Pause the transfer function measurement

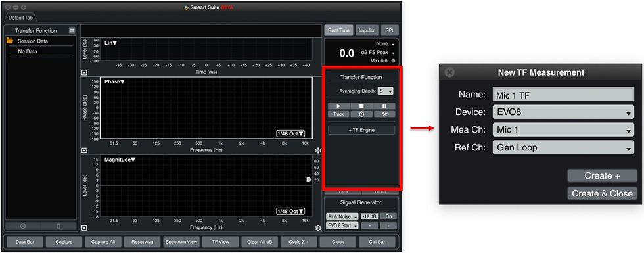tap(384, 106)
